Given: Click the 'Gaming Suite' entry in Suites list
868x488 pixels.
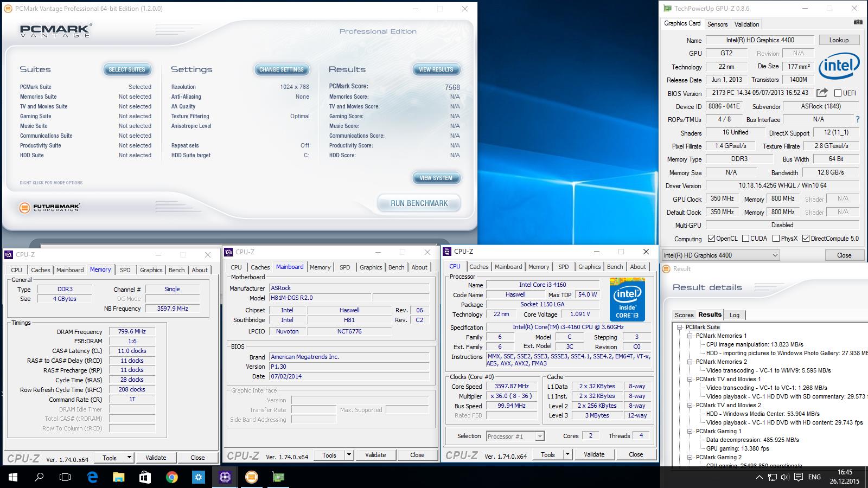Looking at the screenshot, I should (36, 116).
